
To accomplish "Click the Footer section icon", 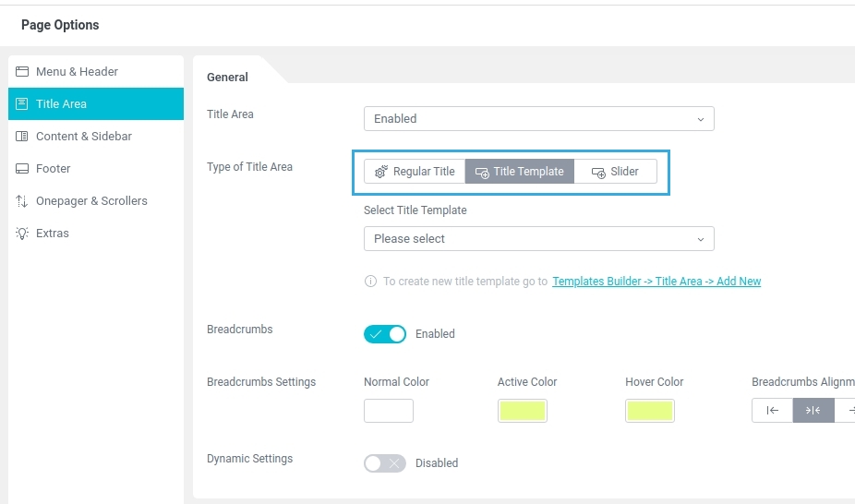I will click(x=22, y=169).
